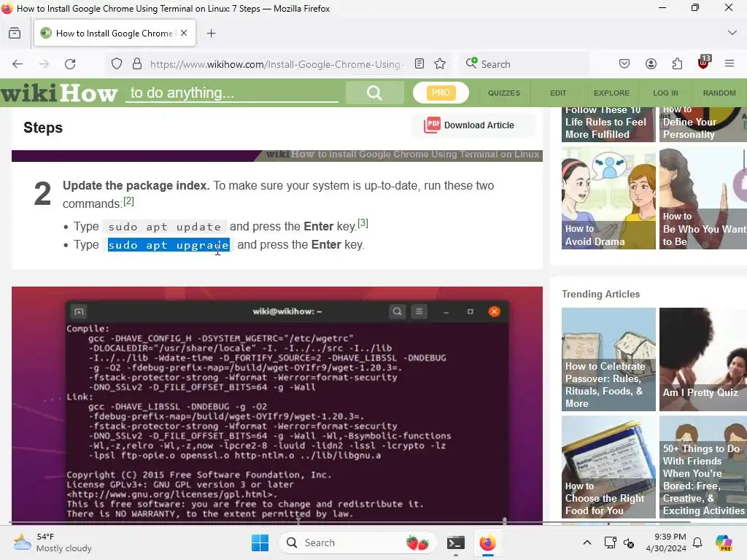Open EXPLORE menu
This screenshot has height=560, width=747.
(611, 93)
